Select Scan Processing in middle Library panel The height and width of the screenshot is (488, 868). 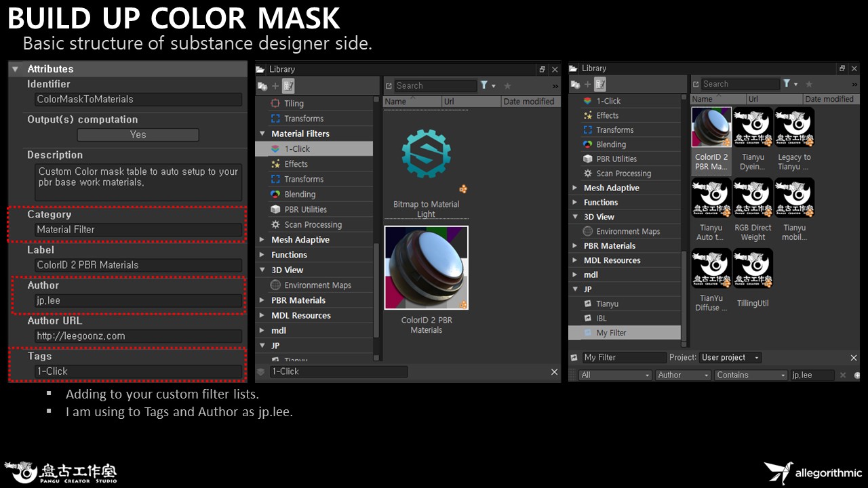coord(314,225)
